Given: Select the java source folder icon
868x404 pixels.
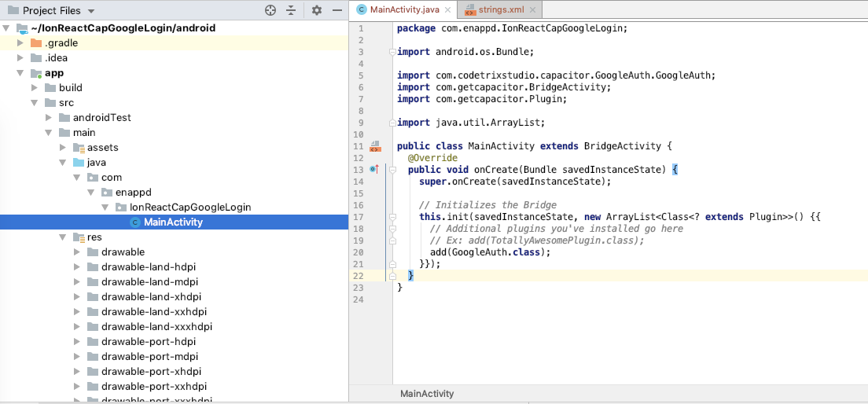Looking at the screenshot, I should click(x=79, y=163).
